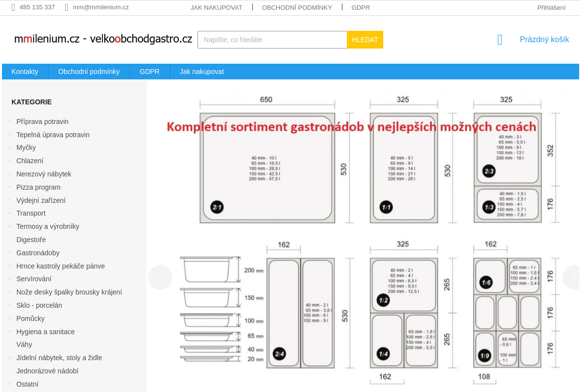Click the phone receiver icon in header
588x392 pixels.
pos(13,7)
